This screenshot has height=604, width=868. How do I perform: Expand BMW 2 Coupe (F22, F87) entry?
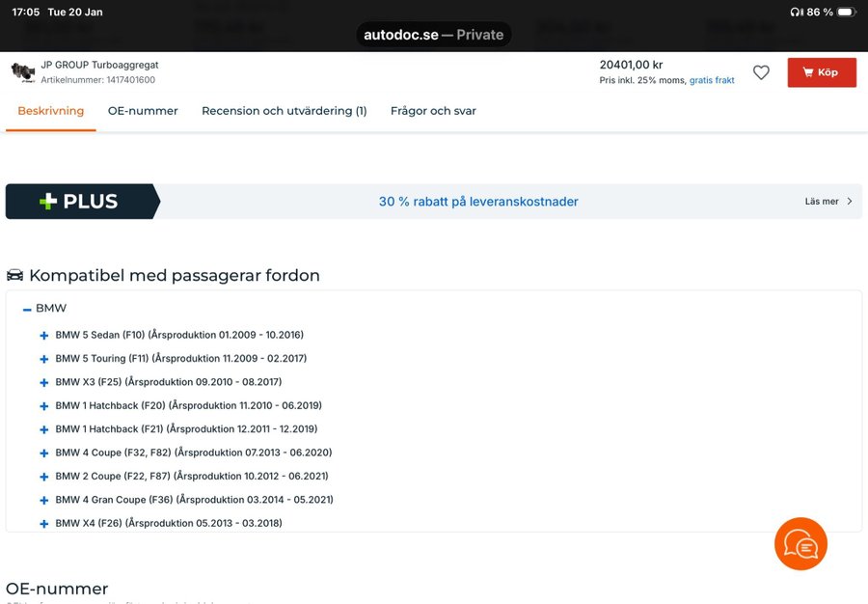[x=44, y=477]
